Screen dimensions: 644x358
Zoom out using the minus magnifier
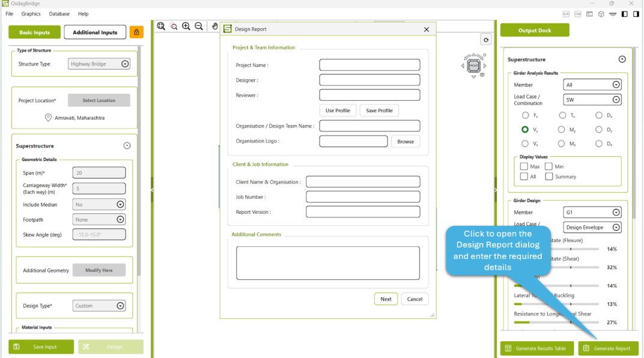tap(199, 26)
